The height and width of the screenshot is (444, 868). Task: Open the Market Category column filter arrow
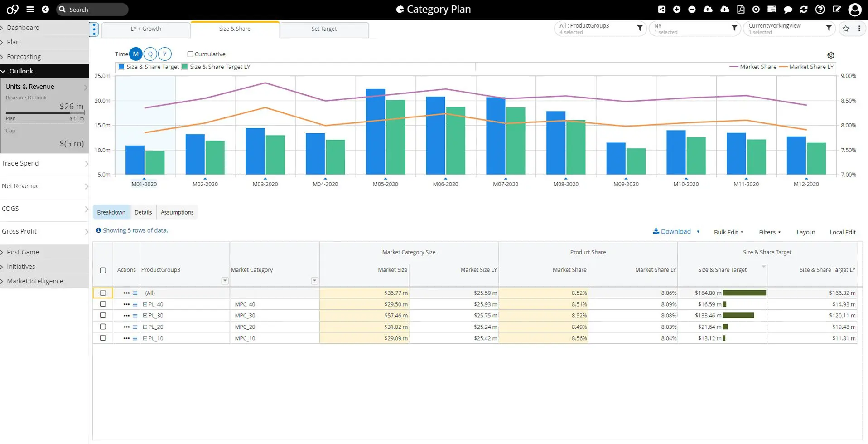pos(314,281)
